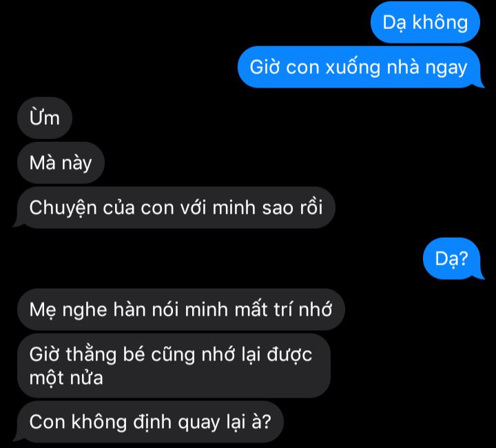Tap 'Mẹ nghe hàn nói minh mất trí nhớ' message
496x448 pixels.
[x=181, y=309]
